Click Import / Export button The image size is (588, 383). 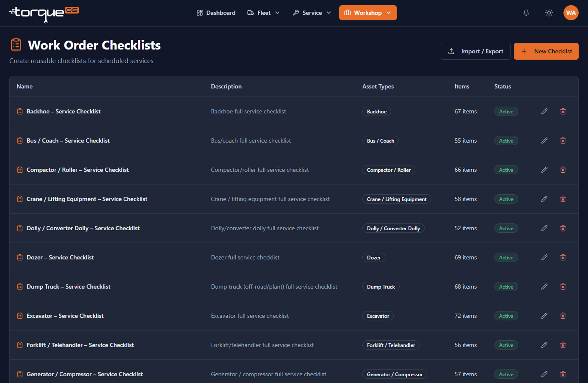pyautogui.click(x=475, y=51)
